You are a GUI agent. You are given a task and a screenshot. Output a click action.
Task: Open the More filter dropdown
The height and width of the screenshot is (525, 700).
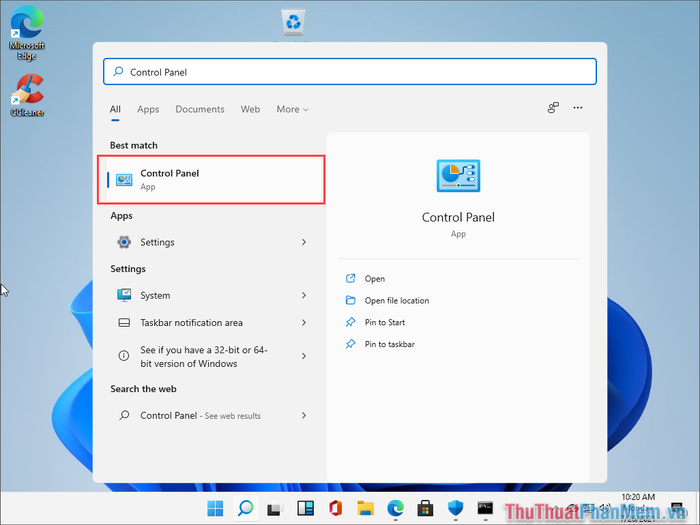tap(292, 109)
